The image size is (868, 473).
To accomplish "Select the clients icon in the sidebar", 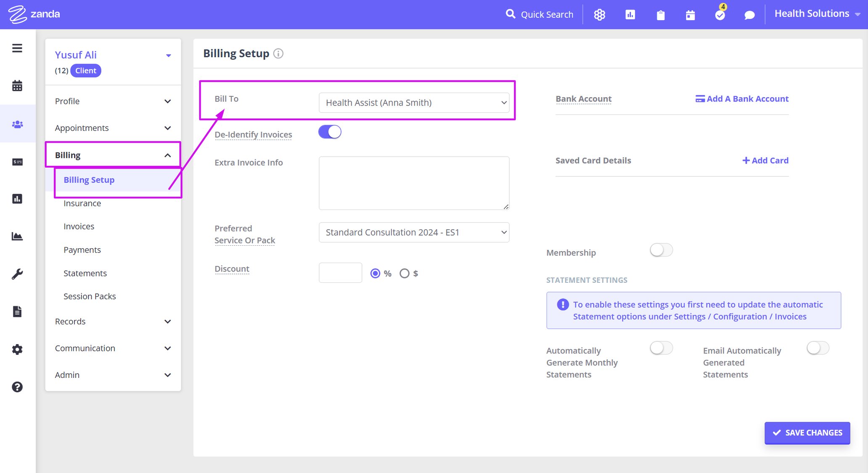I will 17,124.
